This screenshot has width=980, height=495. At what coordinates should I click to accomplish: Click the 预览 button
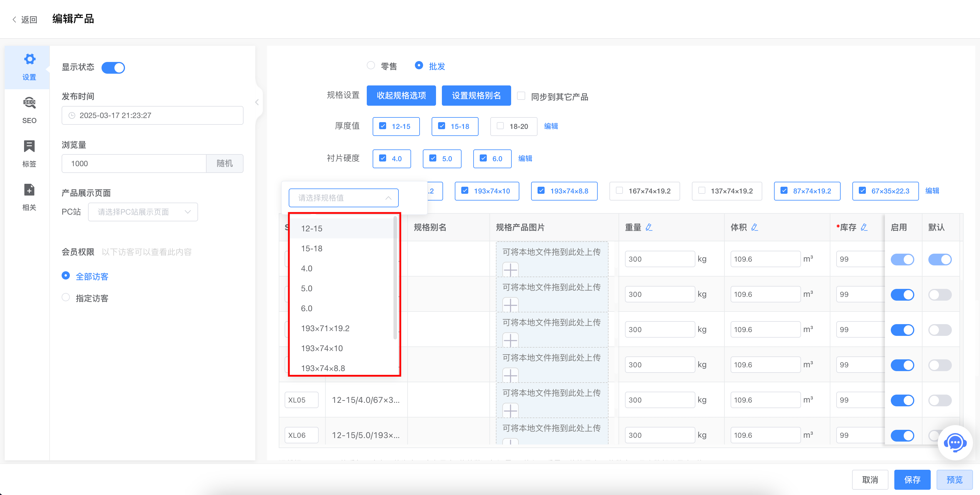[954, 479]
